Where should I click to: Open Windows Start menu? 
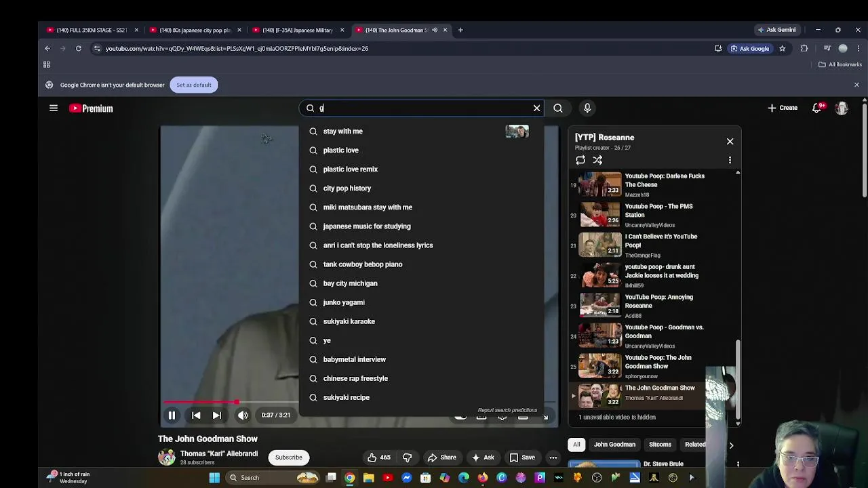[214, 478]
